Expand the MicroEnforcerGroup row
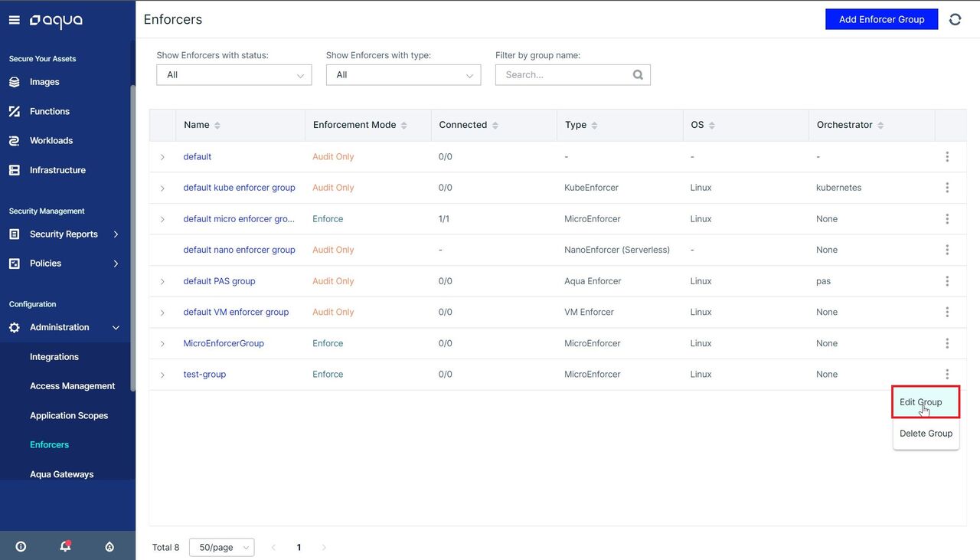This screenshot has width=980, height=560. point(162,344)
